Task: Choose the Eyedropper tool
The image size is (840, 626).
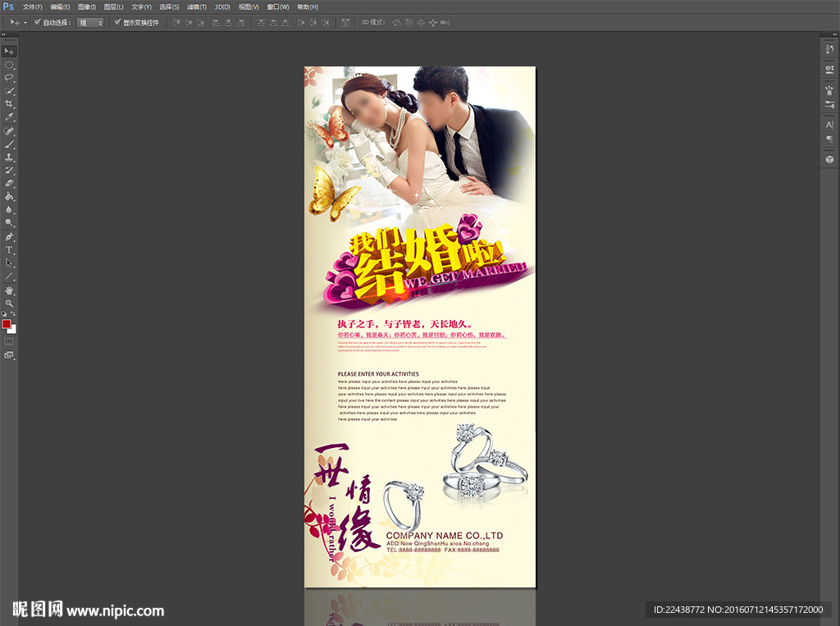Action: 10,117
